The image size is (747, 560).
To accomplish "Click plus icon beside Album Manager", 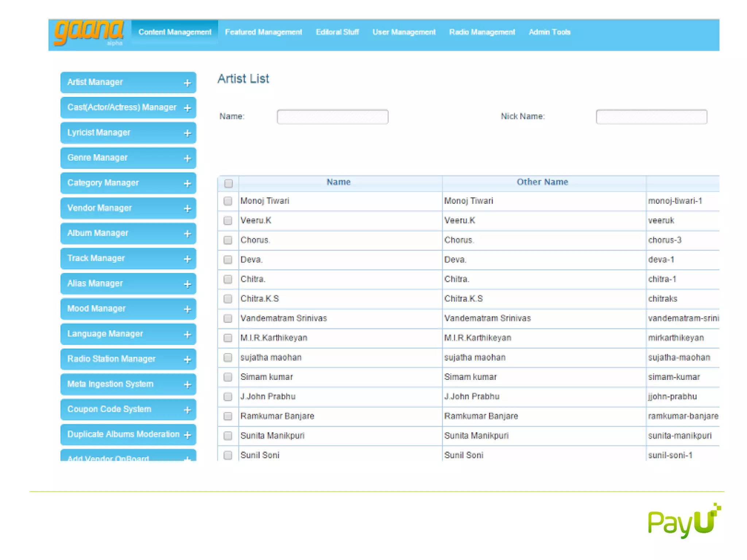I will [187, 234].
